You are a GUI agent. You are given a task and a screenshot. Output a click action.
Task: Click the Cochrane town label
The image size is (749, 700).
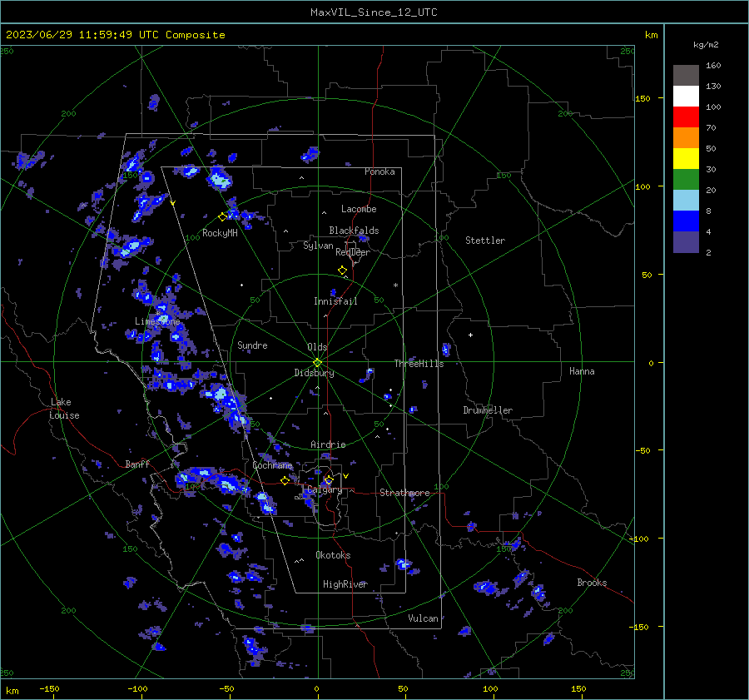tap(272, 465)
